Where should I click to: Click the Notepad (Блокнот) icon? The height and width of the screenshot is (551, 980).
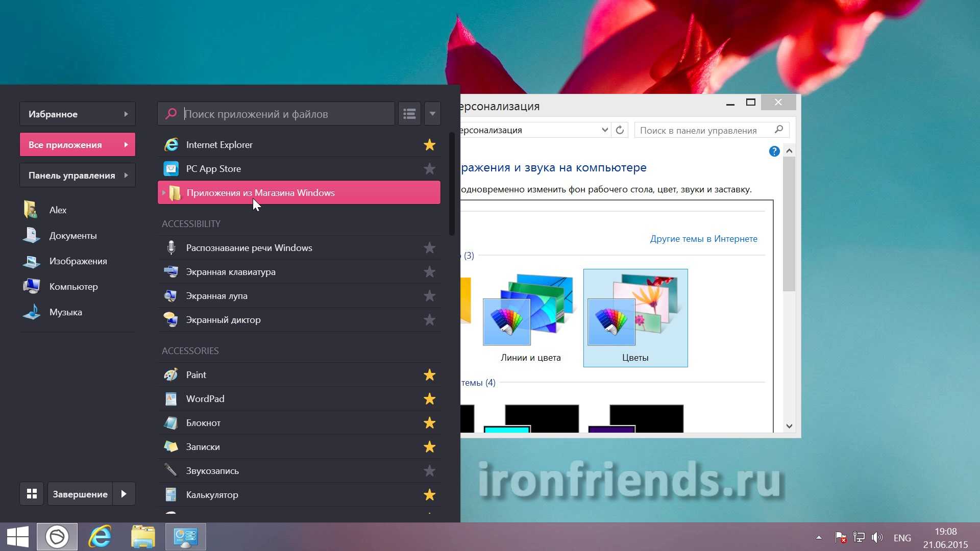(x=171, y=423)
